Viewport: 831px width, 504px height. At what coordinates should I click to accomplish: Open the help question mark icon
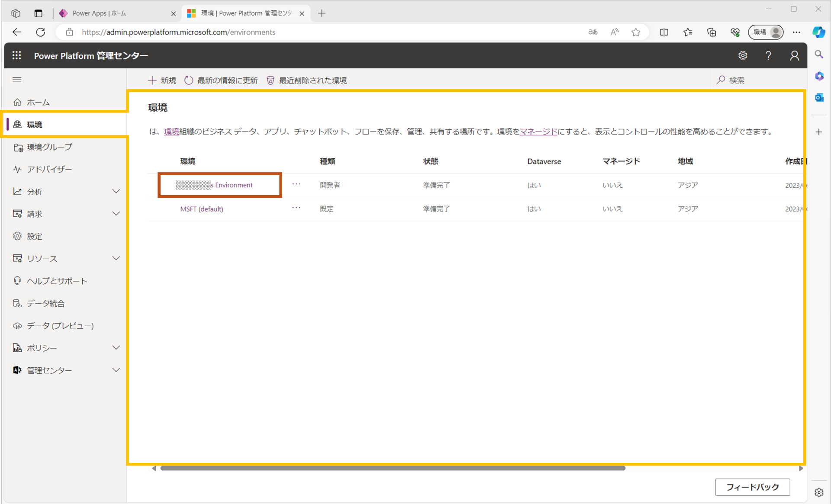click(x=768, y=55)
